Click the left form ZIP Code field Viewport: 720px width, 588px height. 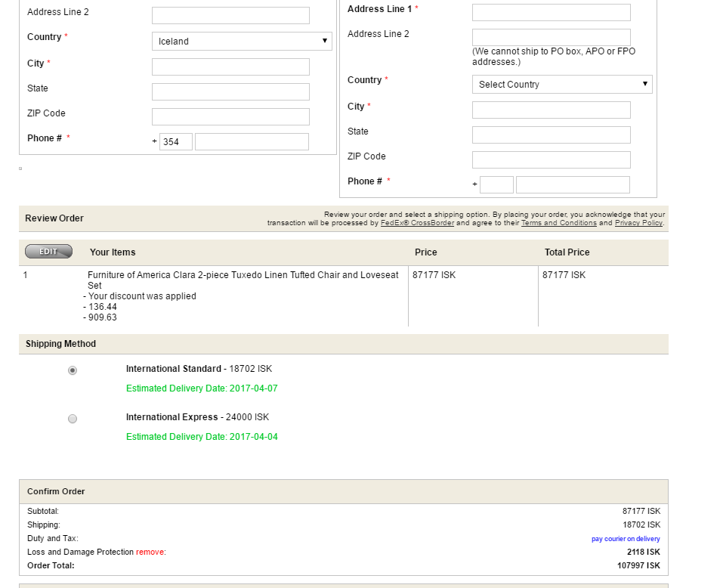[230, 116]
